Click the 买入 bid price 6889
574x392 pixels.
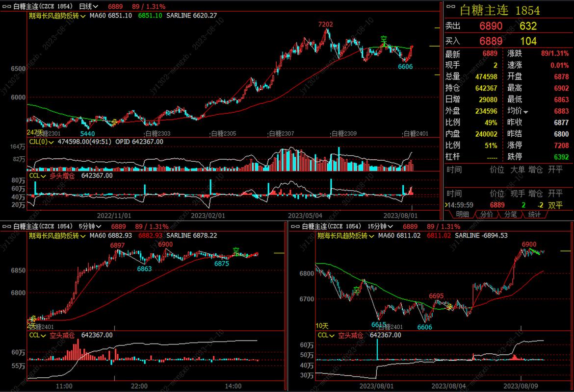(491, 41)
